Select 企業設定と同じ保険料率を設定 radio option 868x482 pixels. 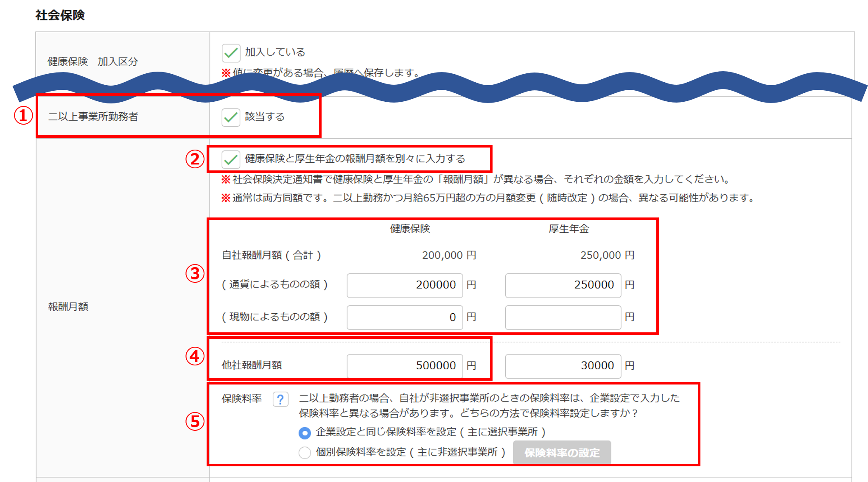point(305,433)
